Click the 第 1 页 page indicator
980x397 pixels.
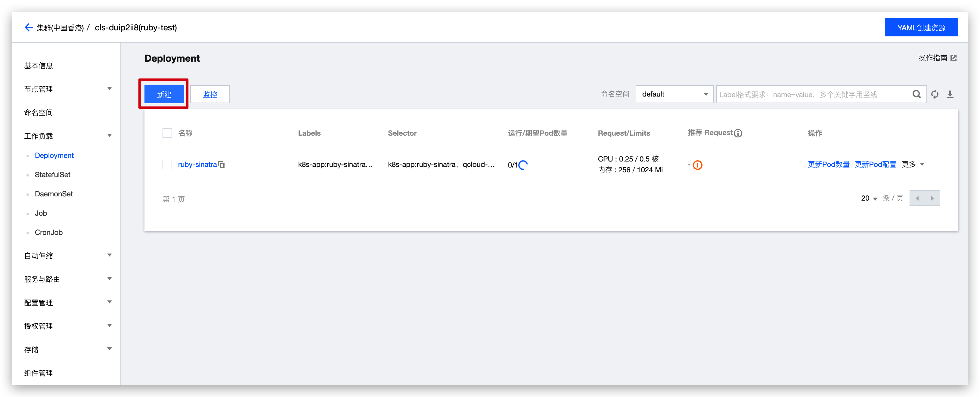(173, 199)
